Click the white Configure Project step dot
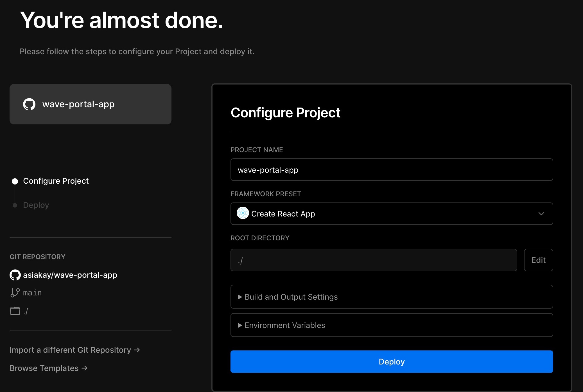 pos(15,181)
